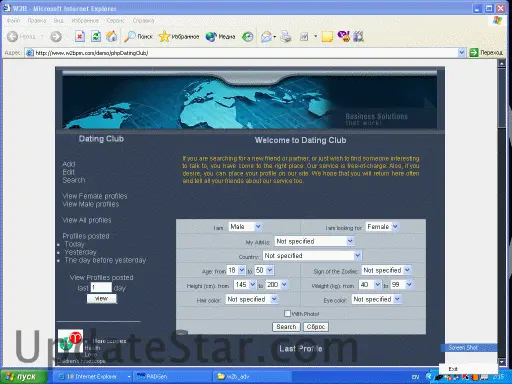Image resolution: width=512 pixels, height=384 pixels.
Task: Click the purple messenger toolbar icon
Action: [x=343, y=36]
